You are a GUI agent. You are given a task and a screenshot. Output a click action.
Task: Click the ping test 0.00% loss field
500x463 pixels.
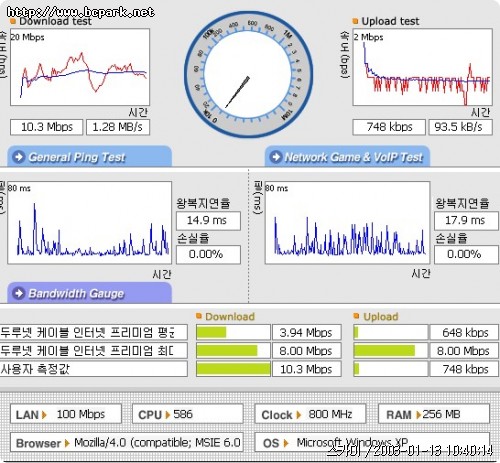click(208, 255)
